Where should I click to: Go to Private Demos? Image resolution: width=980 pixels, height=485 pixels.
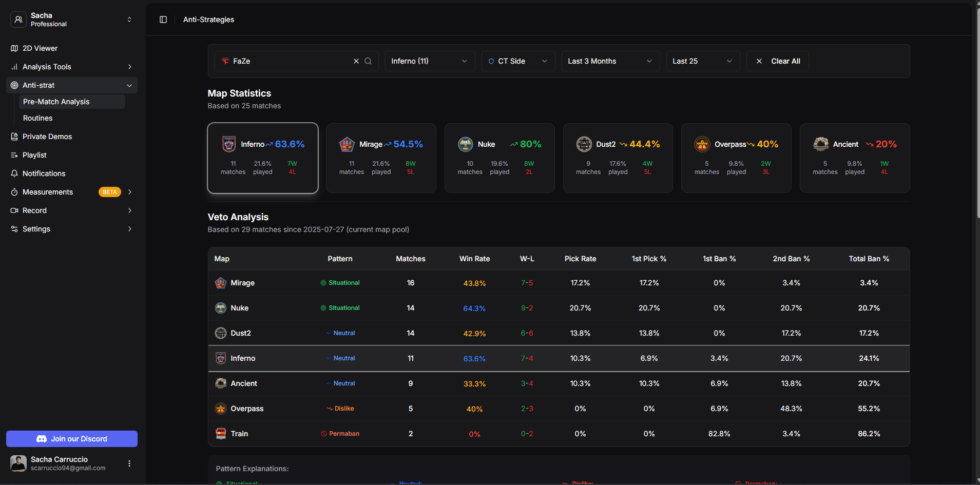(47, 137)
